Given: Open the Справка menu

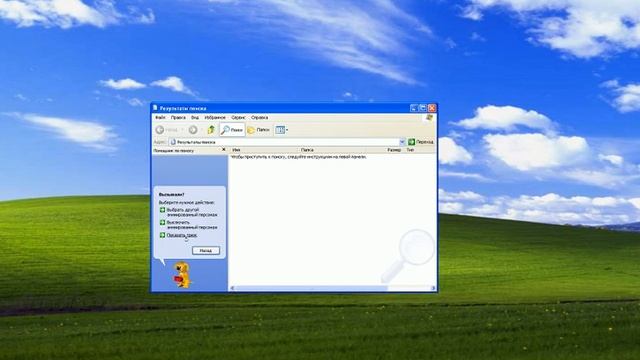Looking at the screenshot, I should pyautogui.click(x=260, y=118).
